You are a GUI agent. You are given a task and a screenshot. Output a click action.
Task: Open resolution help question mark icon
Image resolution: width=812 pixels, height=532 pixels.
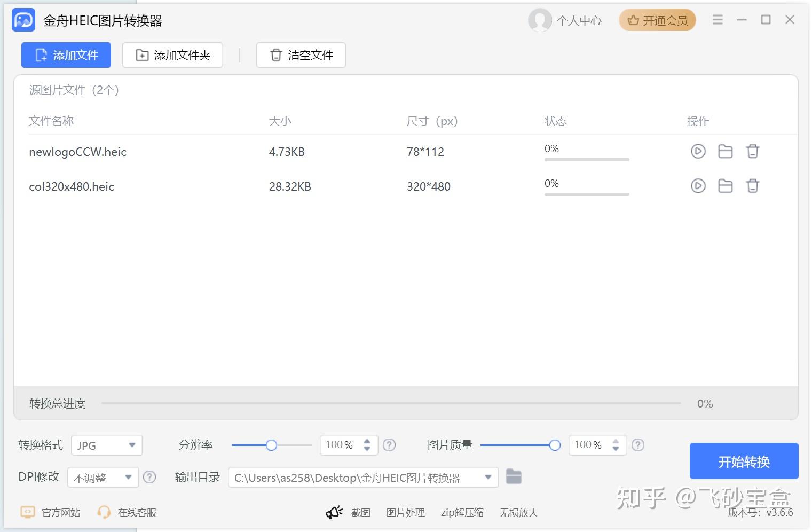389,445
